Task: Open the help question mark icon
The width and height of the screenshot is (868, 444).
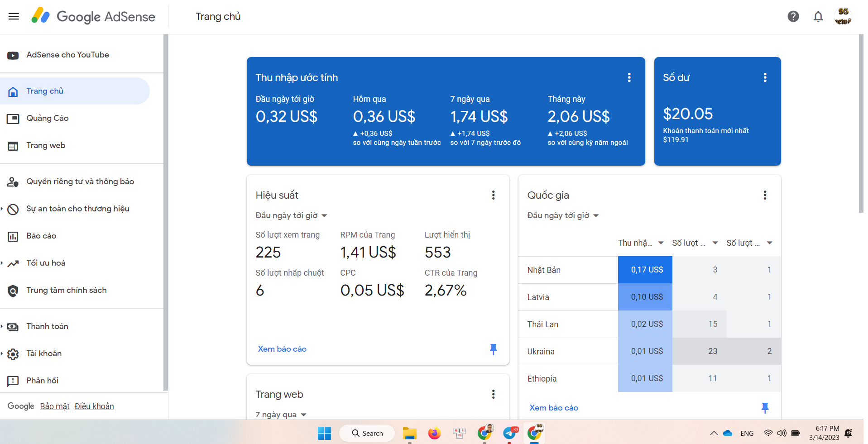Action: pos(793,17)
